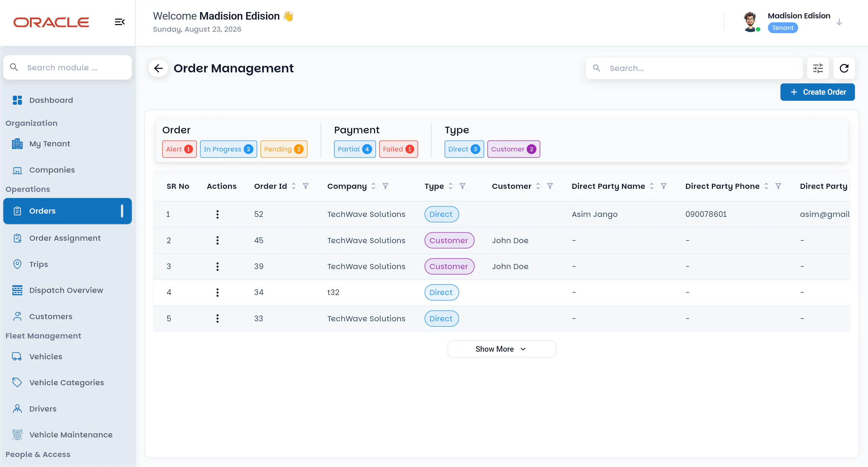Filter orders by In Progress status
Viewport: 868px width, 467px height.
coord(228,149)
